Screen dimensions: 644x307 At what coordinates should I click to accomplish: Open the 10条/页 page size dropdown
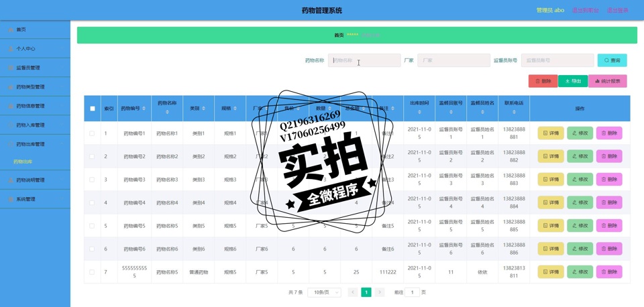click(324, 292)
